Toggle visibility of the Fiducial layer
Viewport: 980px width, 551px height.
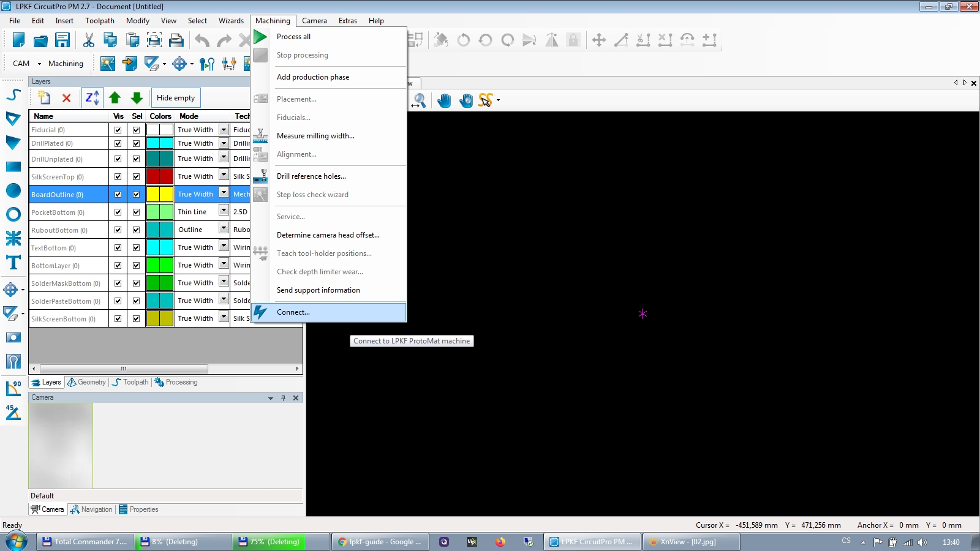[118, 130]
